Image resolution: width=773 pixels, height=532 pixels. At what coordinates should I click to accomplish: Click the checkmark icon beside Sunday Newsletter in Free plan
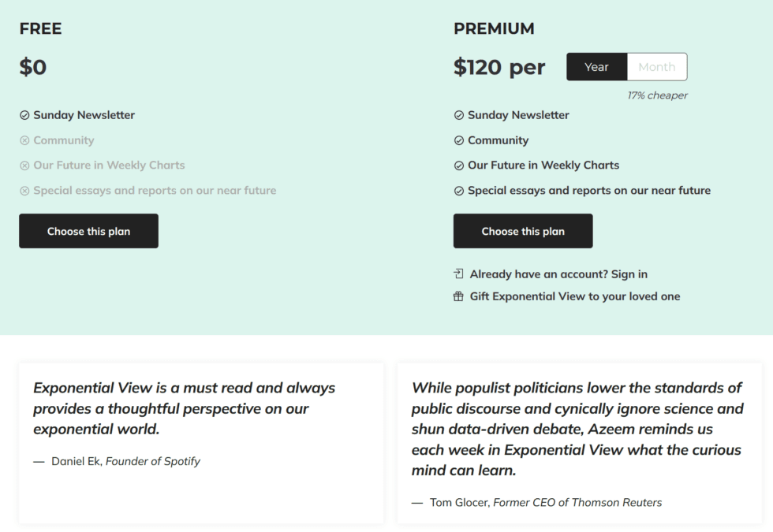23,115
